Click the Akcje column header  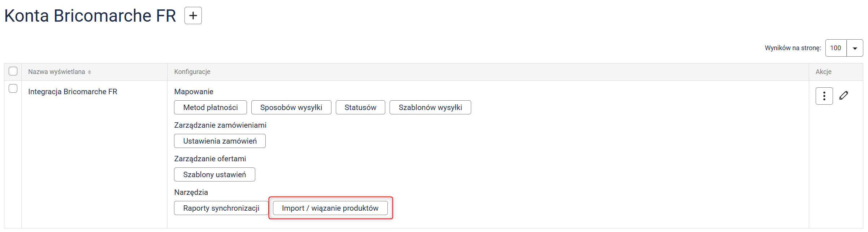tap(823, 72)
